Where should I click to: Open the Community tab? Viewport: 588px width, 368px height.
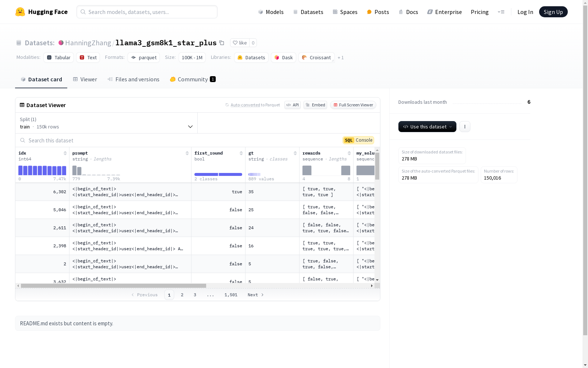tap(193, 79)
